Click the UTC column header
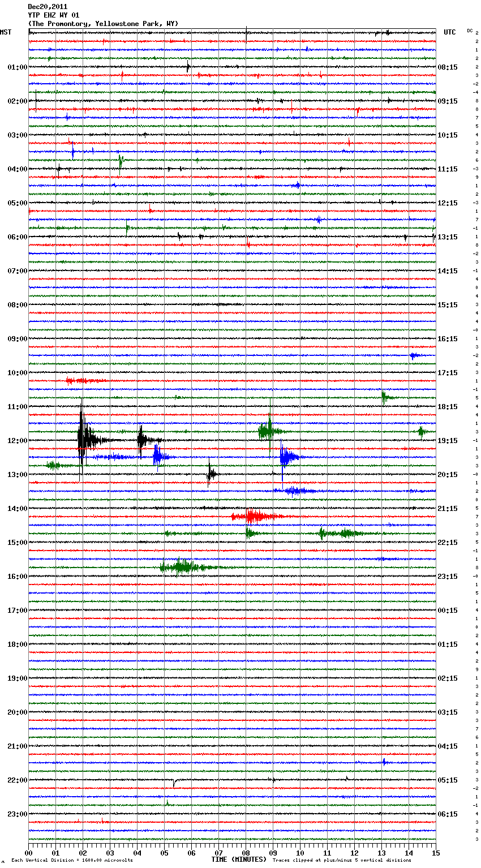 (x=449, y=32)
